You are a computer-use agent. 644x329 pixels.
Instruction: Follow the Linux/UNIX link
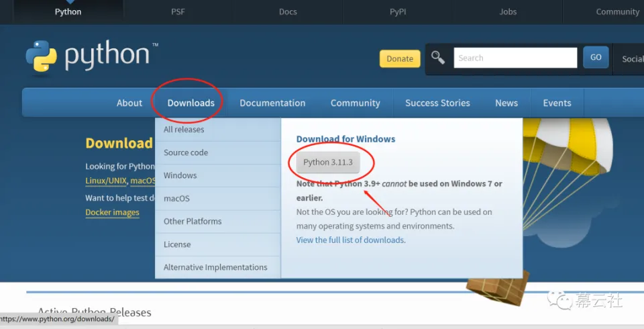pos(106,181)
